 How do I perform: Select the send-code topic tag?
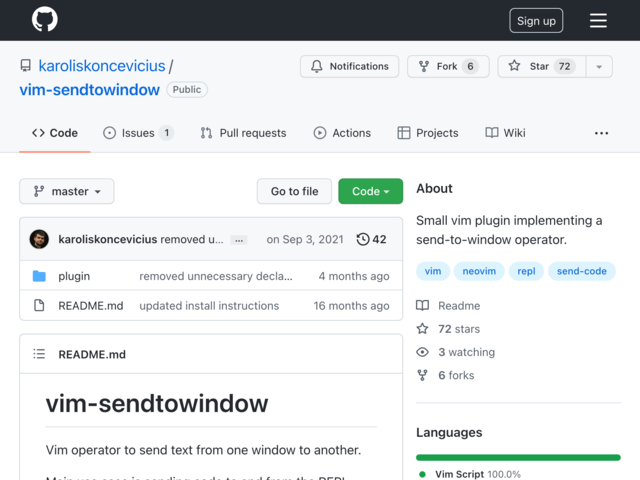pos(582,271)
